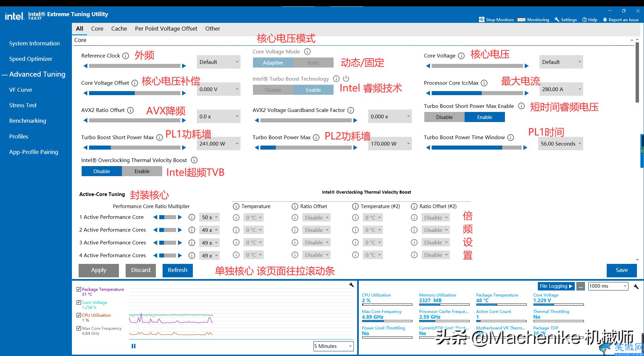The width and height of the screenshot is (644, 356).
Task: Disable Intel Turbo Boost Technology
Action: tap(273, 90)
